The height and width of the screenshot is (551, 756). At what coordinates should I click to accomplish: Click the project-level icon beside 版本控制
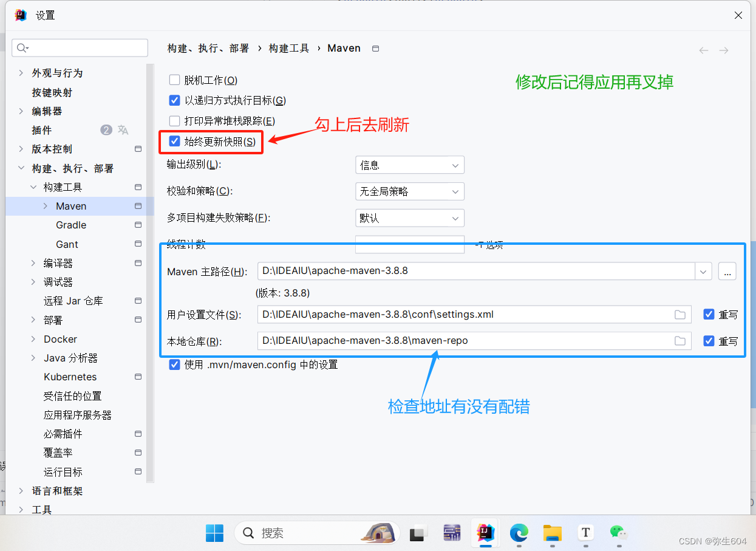(x=138, y=149)
